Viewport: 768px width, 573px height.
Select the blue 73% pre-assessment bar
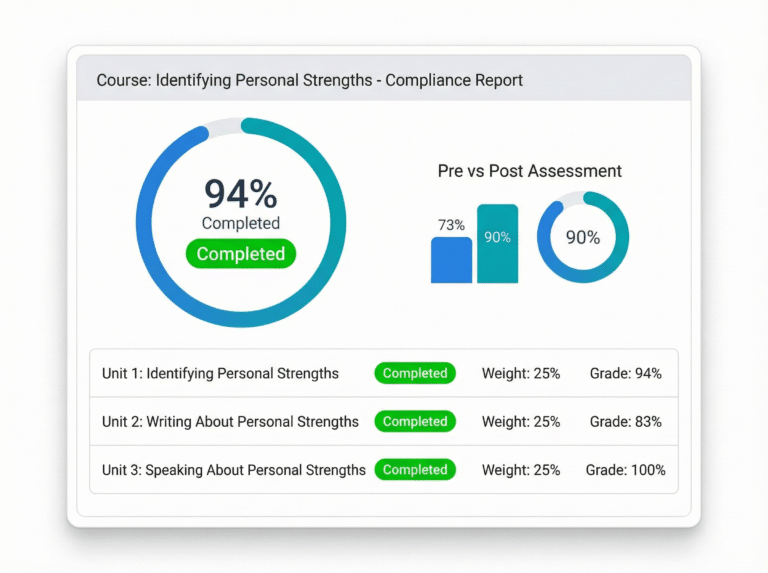point(451,259)
